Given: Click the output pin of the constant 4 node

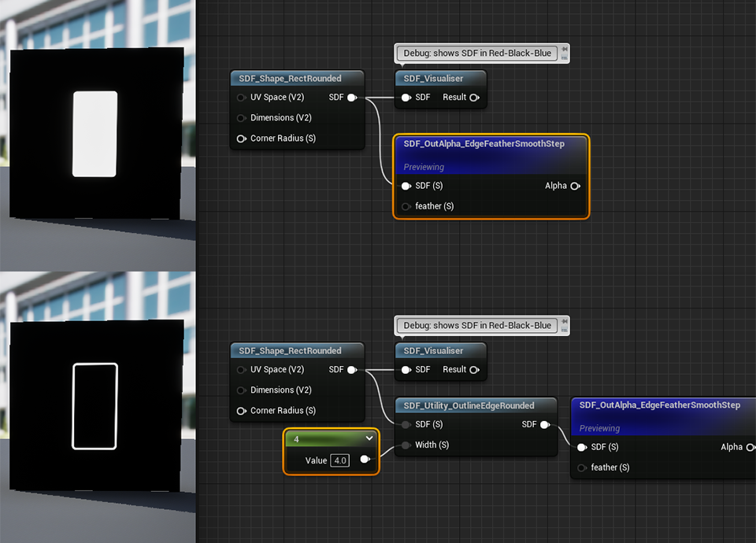Looking at the screenshot, I should pos(365,460).
